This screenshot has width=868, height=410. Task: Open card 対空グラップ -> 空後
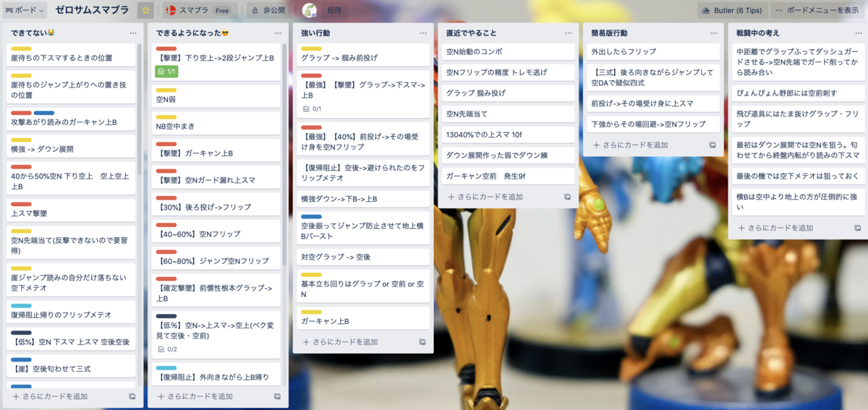pos(362,257)
